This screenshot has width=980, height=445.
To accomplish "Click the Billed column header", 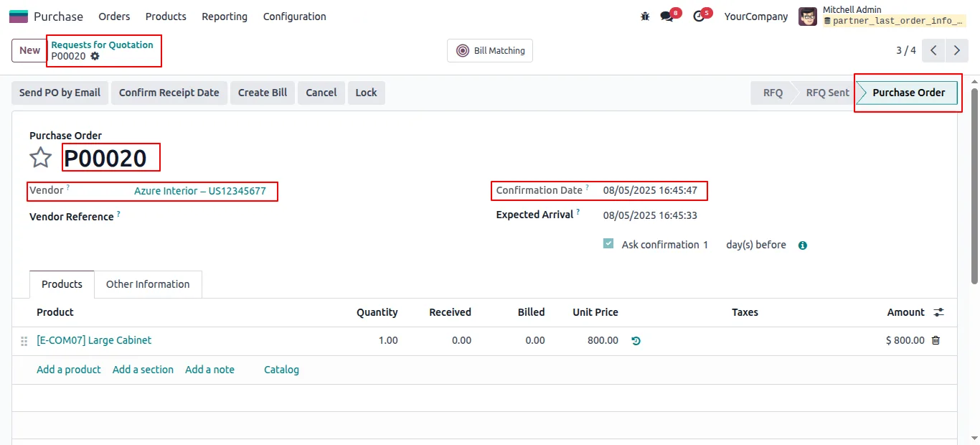I will (531, 312).
